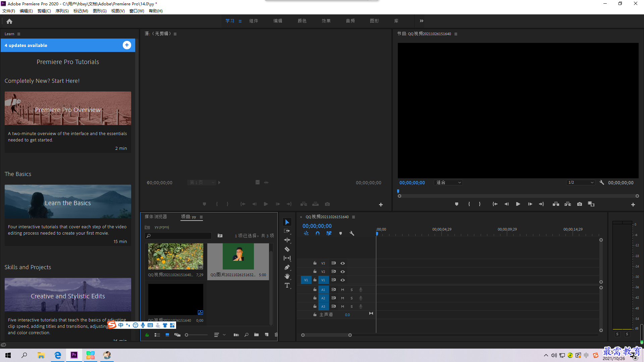The width and height of the screenshot is (644, 362).
Task: Click Find magnifier in project panel
Action: point(246,335)
